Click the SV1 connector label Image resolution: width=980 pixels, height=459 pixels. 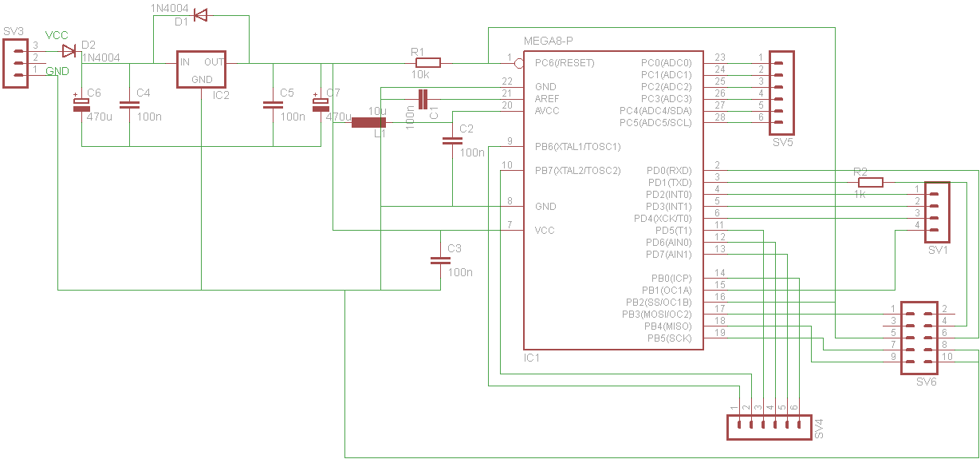tap(938, 251)
